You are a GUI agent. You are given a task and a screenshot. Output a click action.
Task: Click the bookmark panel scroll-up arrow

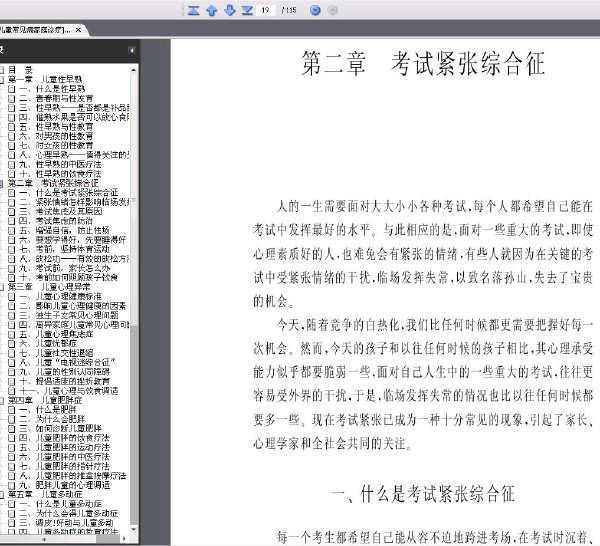133,70
